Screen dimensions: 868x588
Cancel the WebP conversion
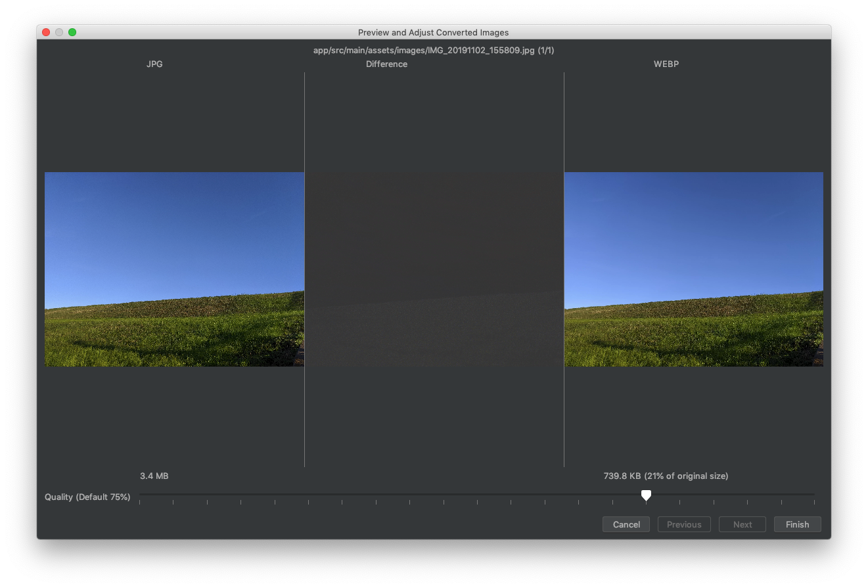[x=626, y=524]
